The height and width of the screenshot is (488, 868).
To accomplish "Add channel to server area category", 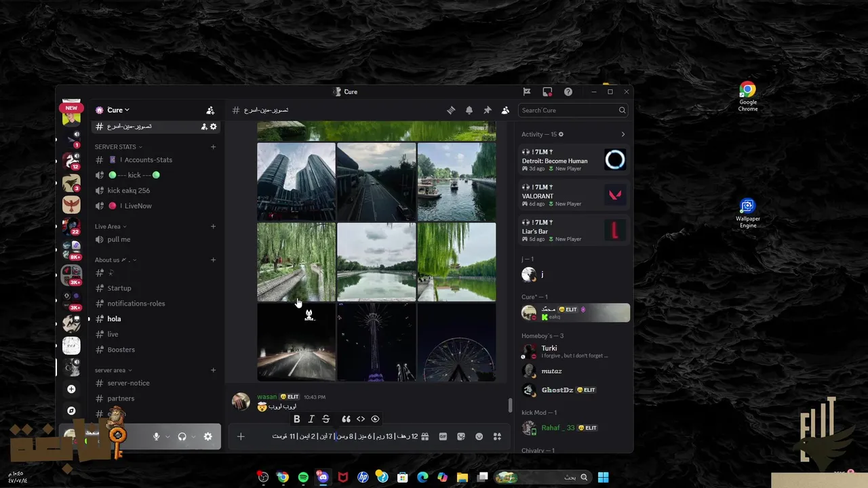I will tap(213, 370).
